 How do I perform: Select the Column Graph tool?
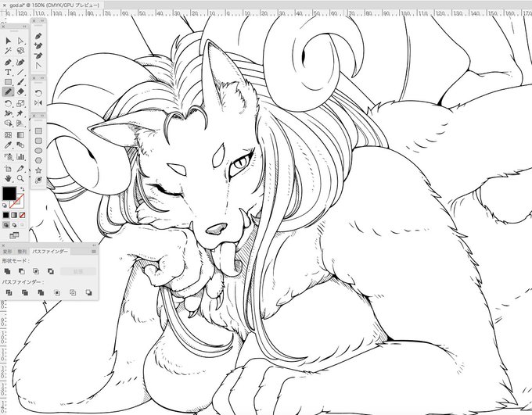20,156
